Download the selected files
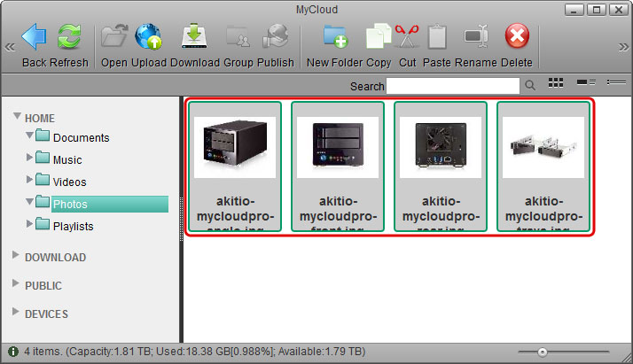Viewport: 633px width, 364px height. pyautogui.click(x=193, y=36)
